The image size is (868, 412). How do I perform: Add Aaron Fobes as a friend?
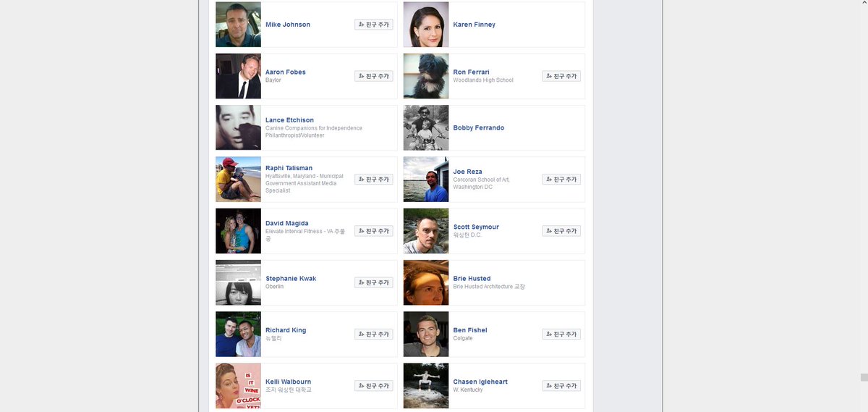click(374, 76)
